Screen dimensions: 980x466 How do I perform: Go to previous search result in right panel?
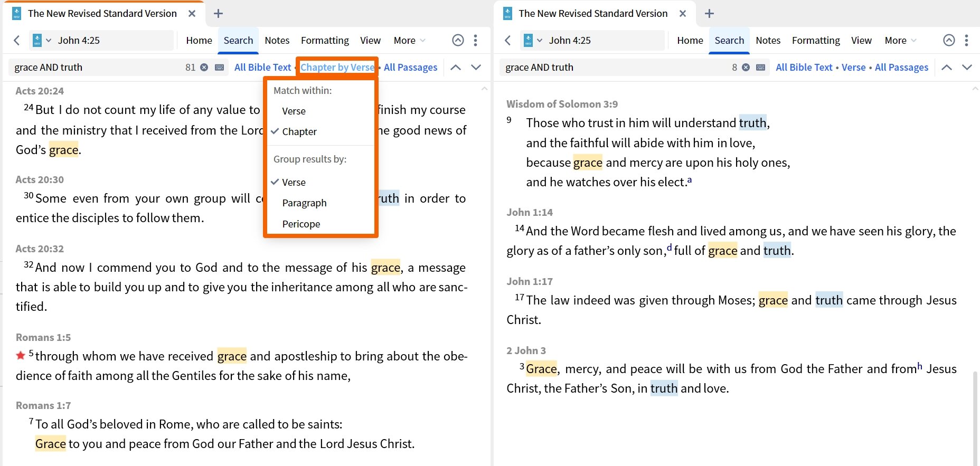947,67
